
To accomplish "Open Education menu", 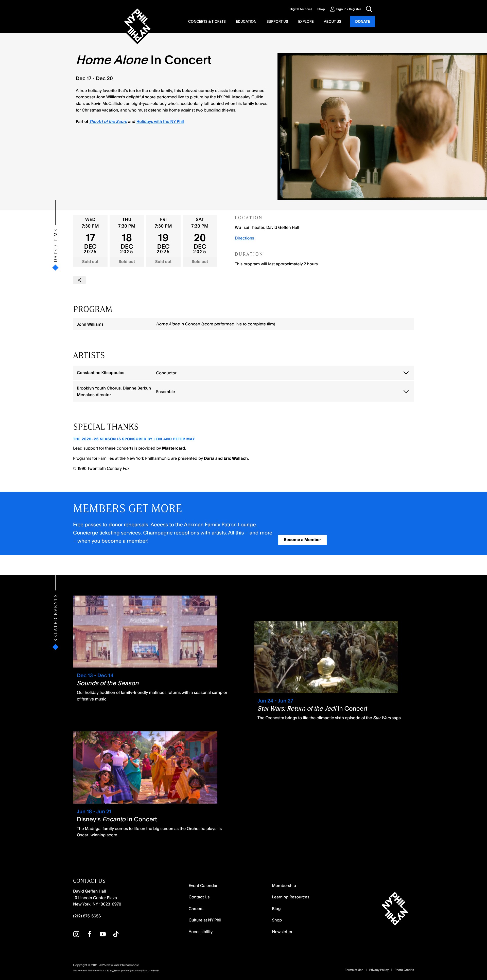I will pyautogui.click(x=246, y=22).
